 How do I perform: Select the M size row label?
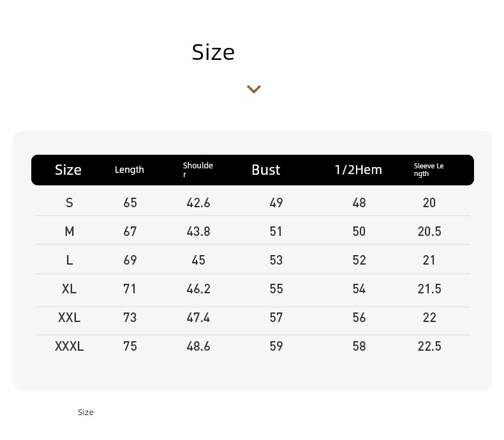70,231
